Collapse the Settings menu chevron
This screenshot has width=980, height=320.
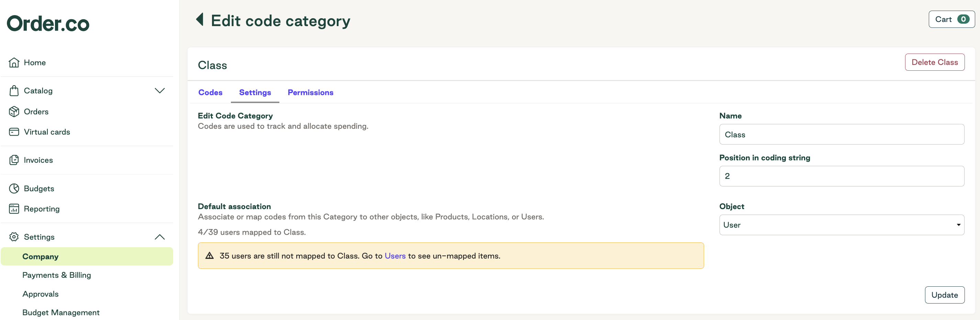160,237
